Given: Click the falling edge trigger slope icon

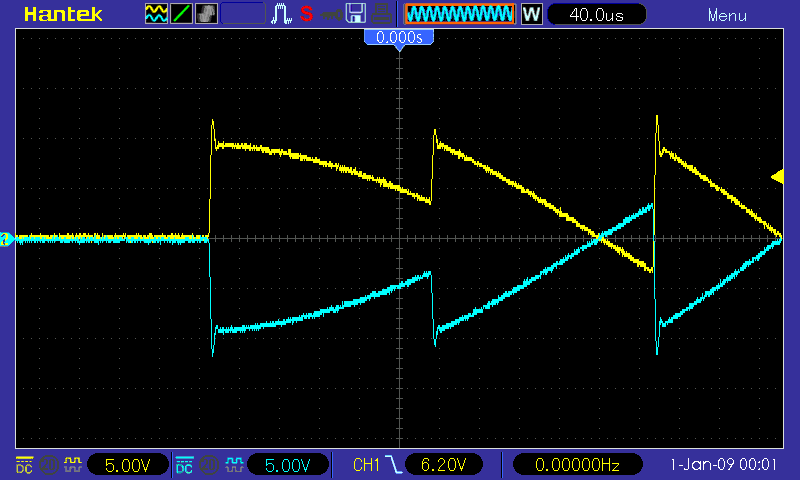Looking at the screenshot, I should [x=393, y=465].
